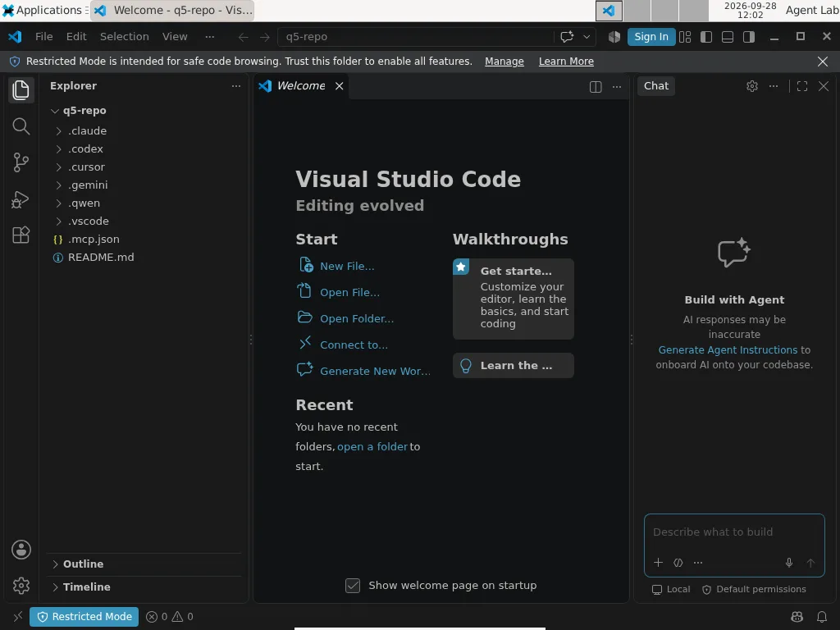Close the Welcome tab
Viewport: 840px width, 630px height.
pyautogui.click(x=339, y=86)
